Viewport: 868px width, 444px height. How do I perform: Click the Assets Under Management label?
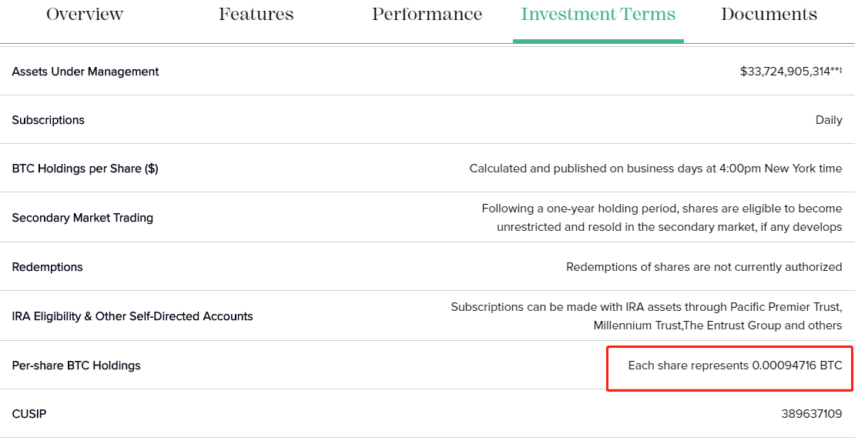point(85,72)
